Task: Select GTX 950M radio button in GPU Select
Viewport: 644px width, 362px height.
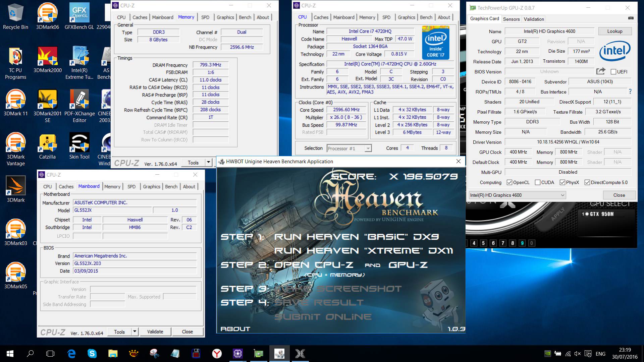Action: tap(587, 214)
